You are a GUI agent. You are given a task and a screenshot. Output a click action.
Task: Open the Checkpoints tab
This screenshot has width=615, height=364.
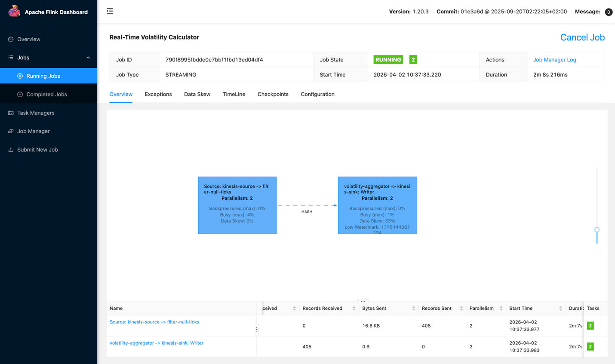[x=273, y=95]
